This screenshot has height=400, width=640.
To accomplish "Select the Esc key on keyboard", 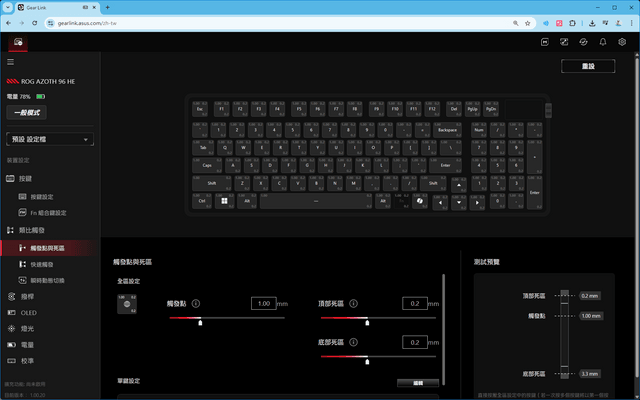I will click(200, 109).
